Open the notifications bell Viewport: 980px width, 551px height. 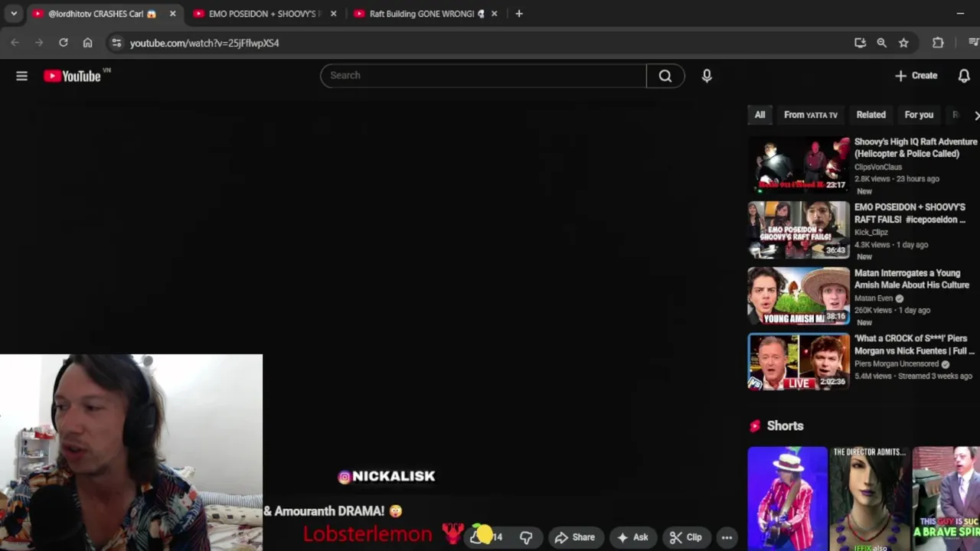[964, 76]
